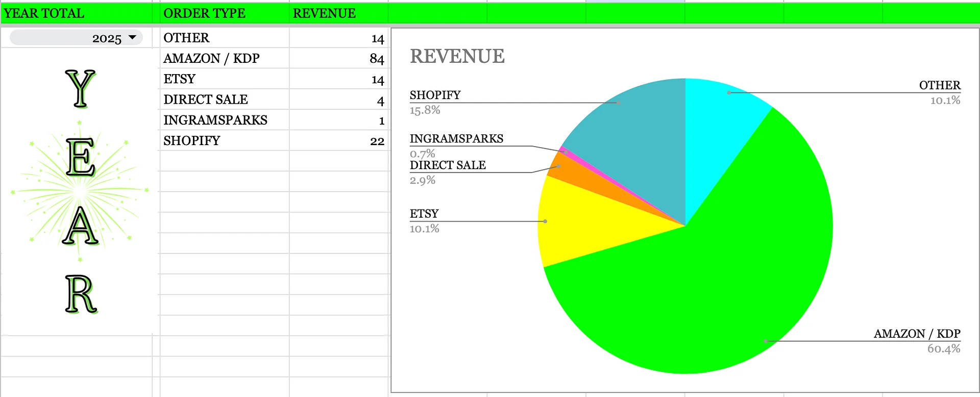Viewport: 980px width, 397px height.
Task: Select ETSY row revenue value 14
Action: pyautogui.click(x=339, y=79)
